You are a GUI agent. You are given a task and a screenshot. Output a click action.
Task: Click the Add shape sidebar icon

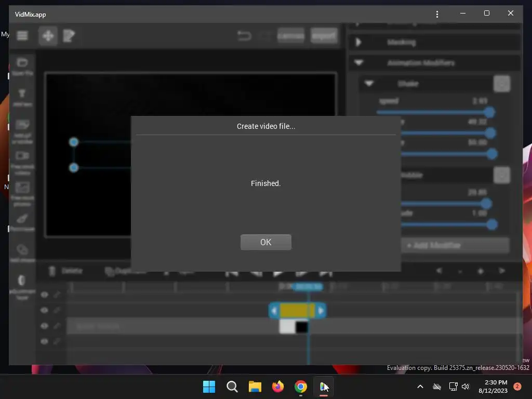(22, 253)
